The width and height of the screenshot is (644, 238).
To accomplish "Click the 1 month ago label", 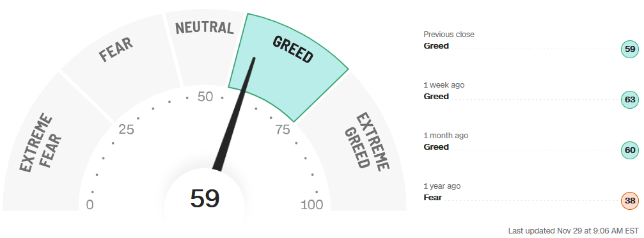I will (x=446, y=136).
